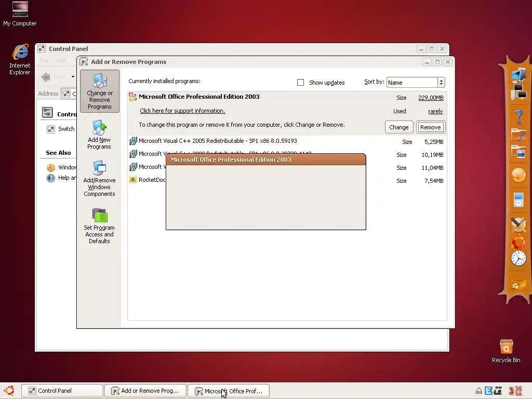Click the Visual C++ 2005 Redistributable icon
532x399 pixels.
pos(133,141)
